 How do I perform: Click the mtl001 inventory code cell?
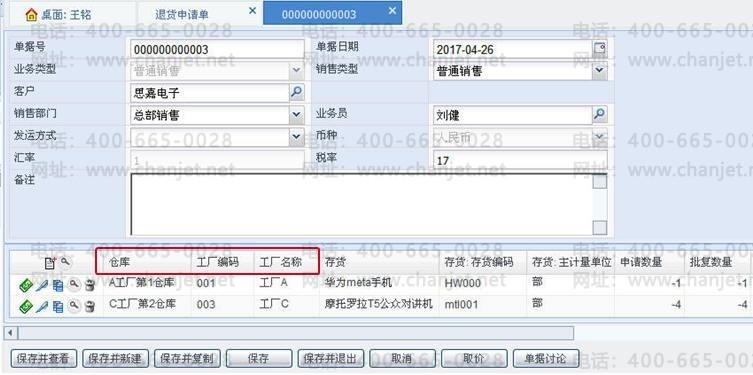483,304
